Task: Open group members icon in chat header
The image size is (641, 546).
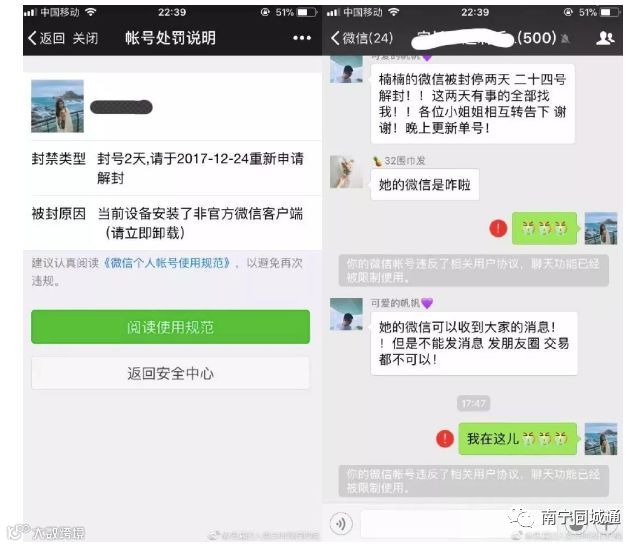Action: [605, 38]
